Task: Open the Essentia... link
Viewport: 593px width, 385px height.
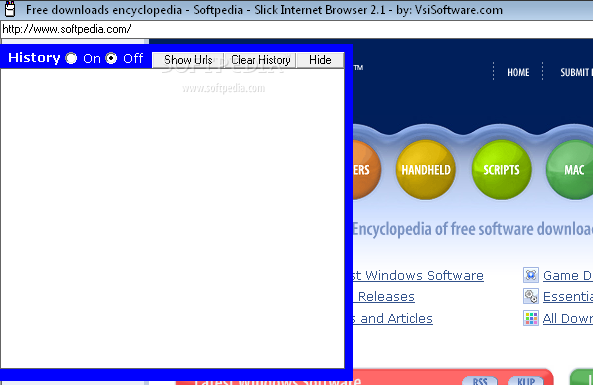Action: [x=568, y=297]
